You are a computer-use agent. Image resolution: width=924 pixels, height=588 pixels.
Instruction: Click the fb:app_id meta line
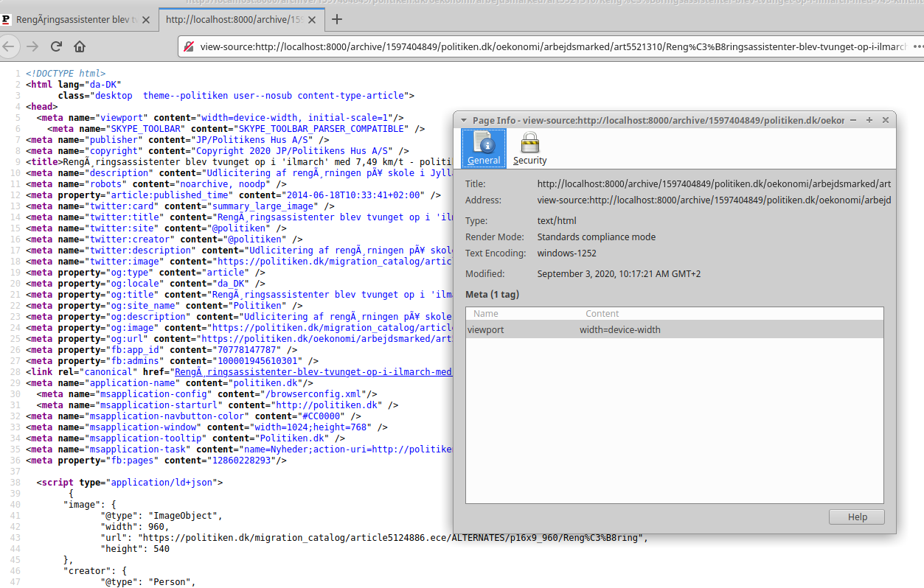tap(161, 349)
